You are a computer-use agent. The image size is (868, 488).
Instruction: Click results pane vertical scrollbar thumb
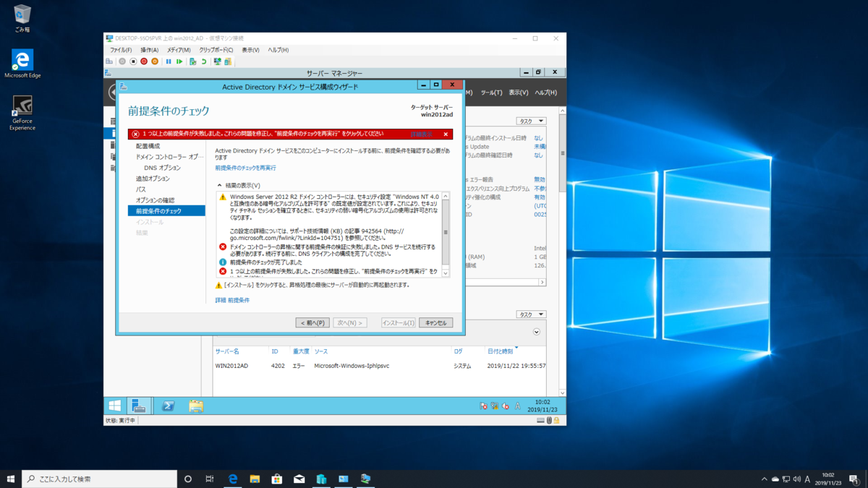(446, 232)
